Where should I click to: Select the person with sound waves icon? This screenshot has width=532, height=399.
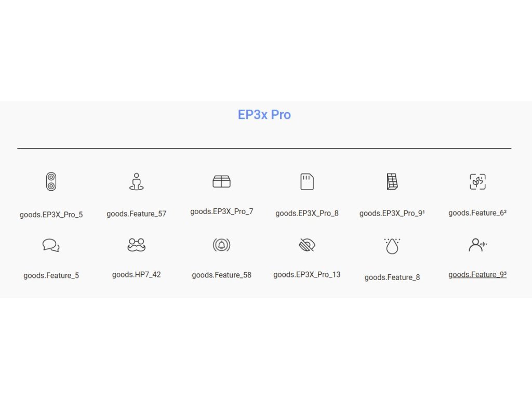[477, 245]
